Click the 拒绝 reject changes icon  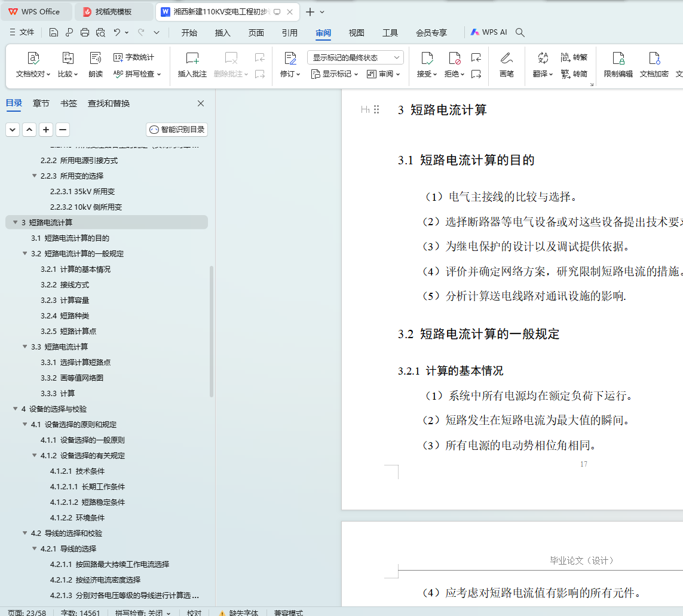pyautogui.click(x=454, y=58)
